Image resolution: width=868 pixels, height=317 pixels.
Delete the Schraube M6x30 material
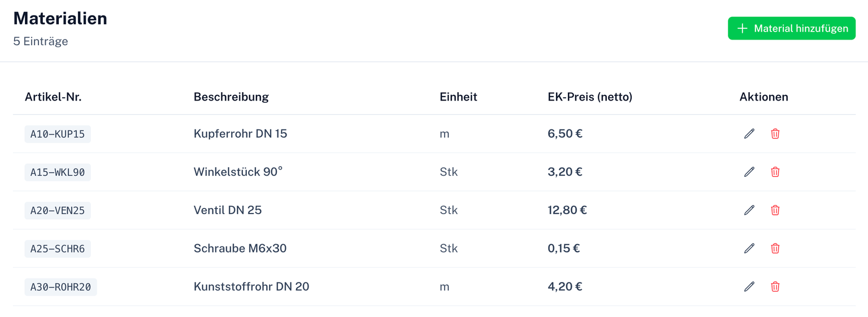775,248
